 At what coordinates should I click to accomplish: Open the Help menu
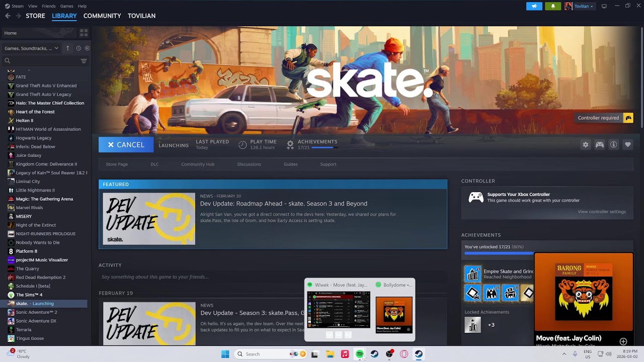tap(82, 6)
